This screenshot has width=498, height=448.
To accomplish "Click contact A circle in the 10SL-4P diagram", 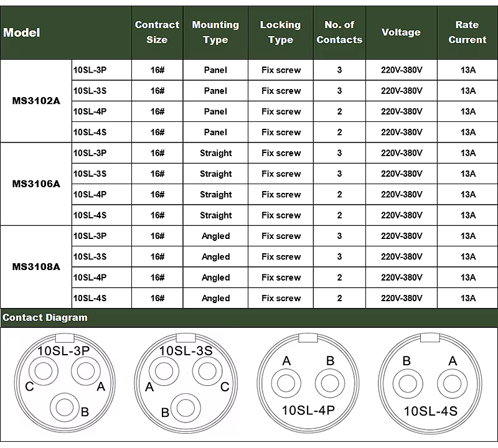I will 286,383.
